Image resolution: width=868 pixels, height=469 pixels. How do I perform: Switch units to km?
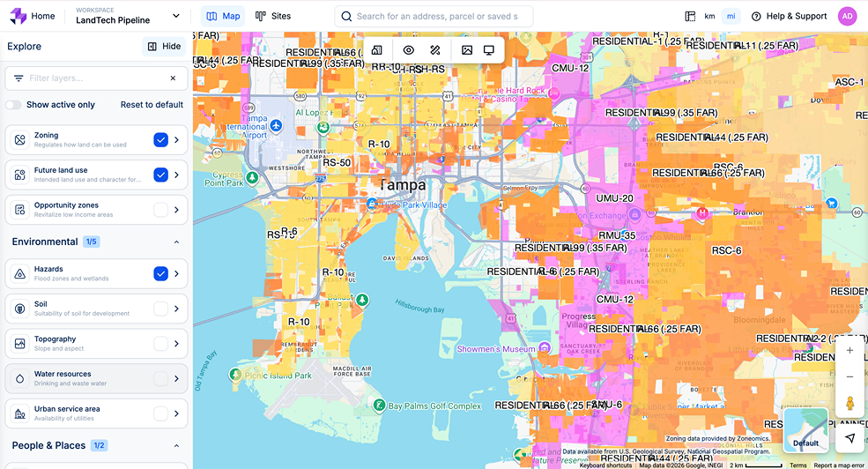tap(709, 16)
